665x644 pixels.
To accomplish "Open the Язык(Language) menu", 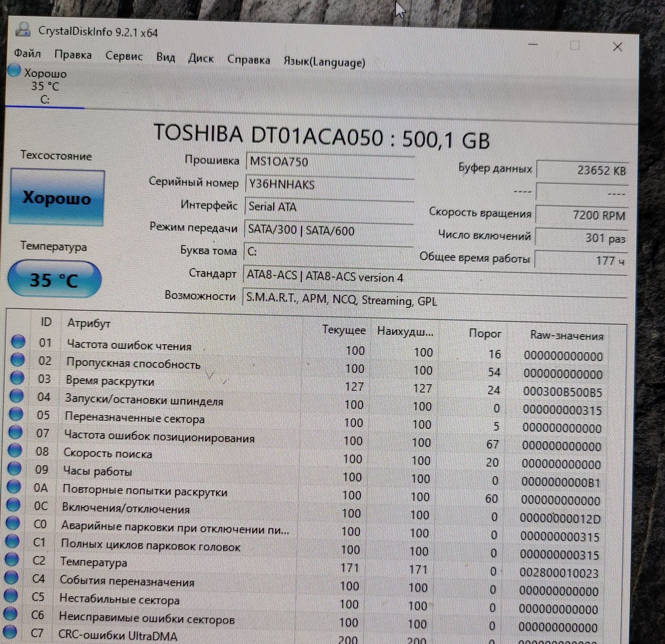I will (x=324, y=62).
